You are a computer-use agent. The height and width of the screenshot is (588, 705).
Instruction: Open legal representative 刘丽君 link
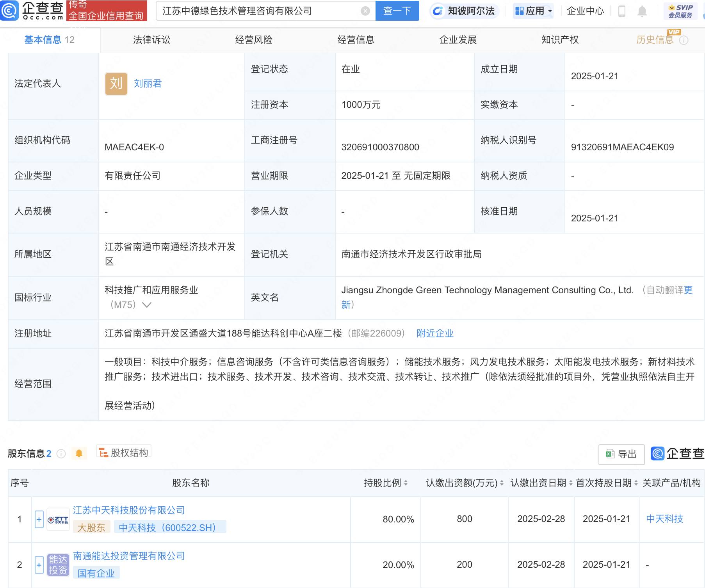[148, 84]
